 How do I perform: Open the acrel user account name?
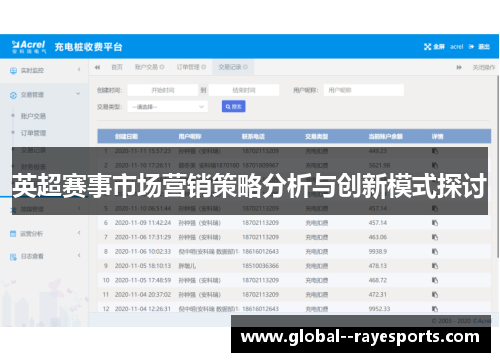point(456,47)
